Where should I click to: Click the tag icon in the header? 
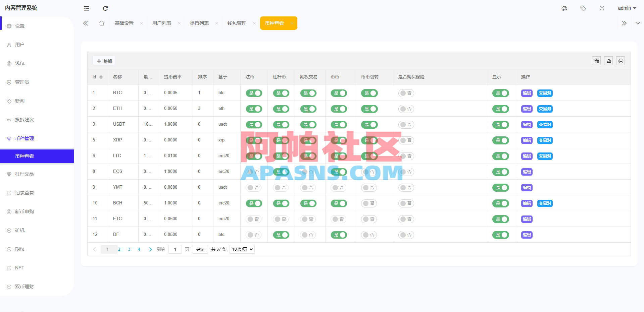583,8
